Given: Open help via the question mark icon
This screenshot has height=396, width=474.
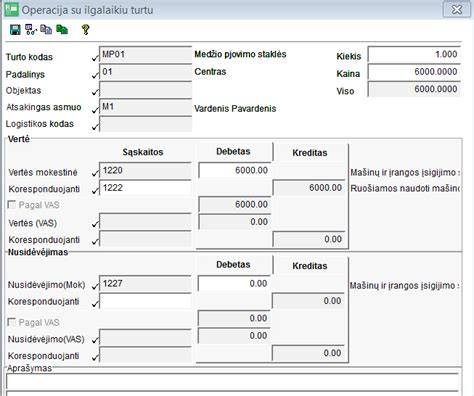Looking at the screenshot, I should pos(85,30).
